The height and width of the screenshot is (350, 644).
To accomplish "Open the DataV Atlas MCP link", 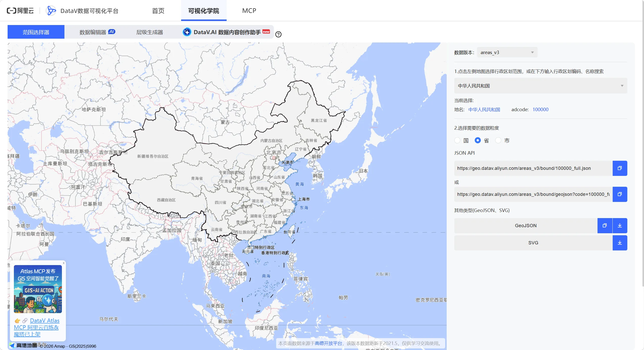I will [x=37, y=327].
